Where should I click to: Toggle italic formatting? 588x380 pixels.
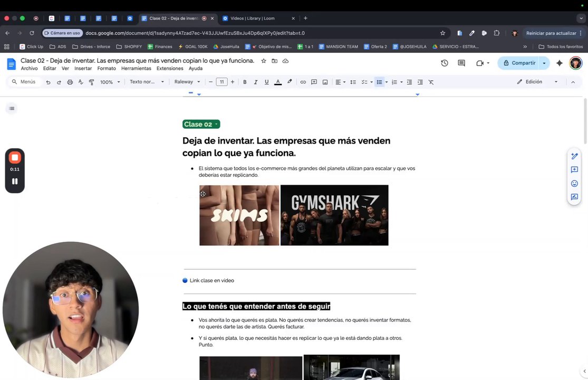[x=256, y=82]
